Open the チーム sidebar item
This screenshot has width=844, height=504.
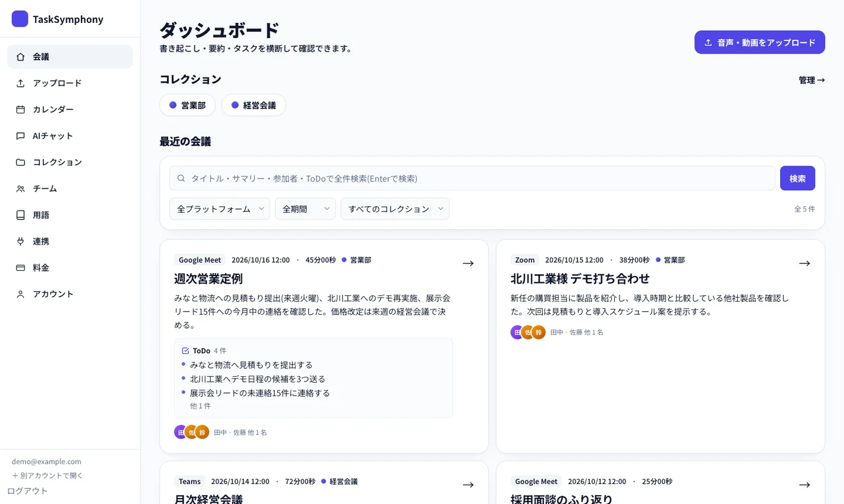(70, 189)
